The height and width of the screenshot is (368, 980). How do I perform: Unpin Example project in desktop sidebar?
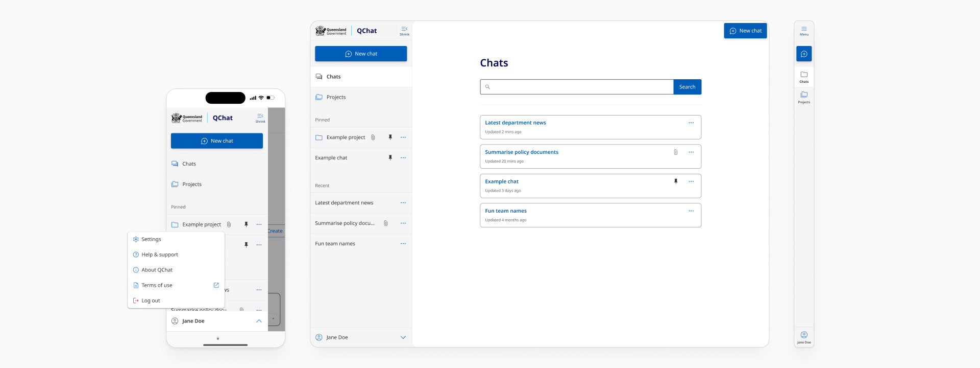coord(390,137)
